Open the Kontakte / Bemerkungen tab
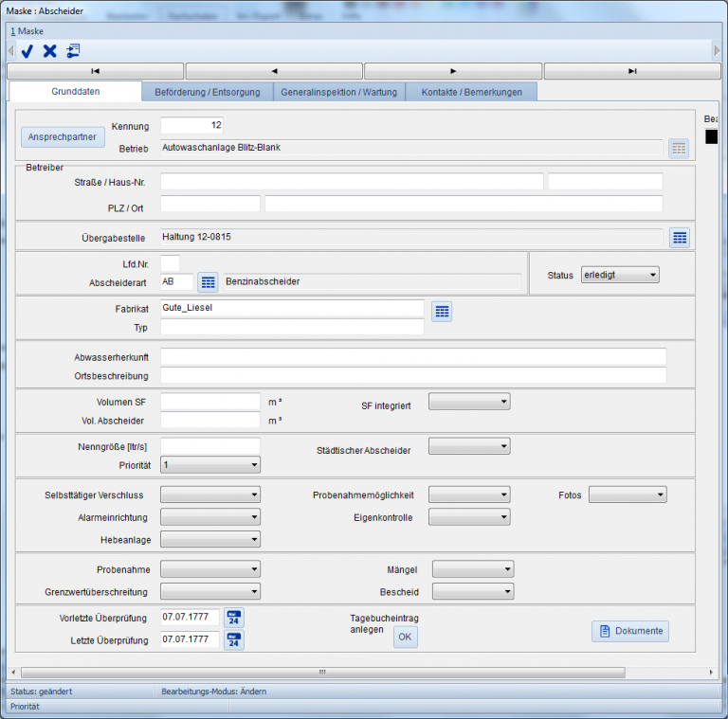This screenshot has height=719, width=728. tap(471, 92)
